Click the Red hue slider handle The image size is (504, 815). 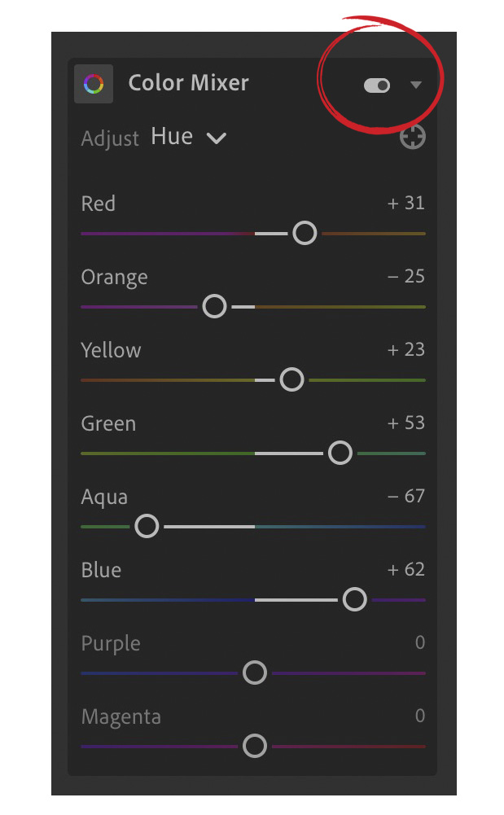(x=305, y=234)
